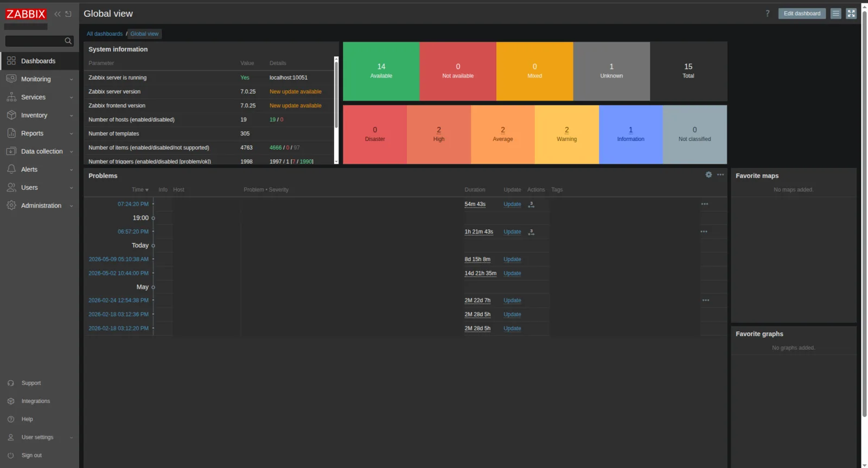Click the Data collection download icon
This screenshot has width=868, height=468.
[x=11, y=151]
